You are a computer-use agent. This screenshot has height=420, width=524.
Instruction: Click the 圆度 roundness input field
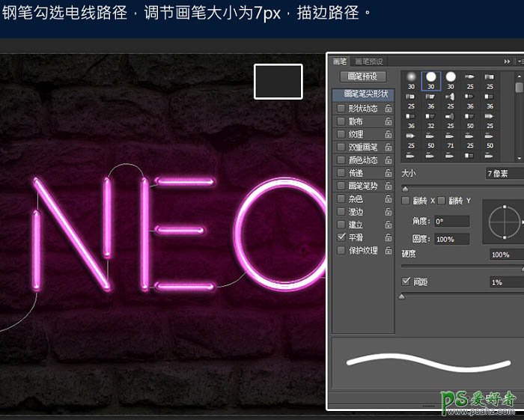pos(451,239)
